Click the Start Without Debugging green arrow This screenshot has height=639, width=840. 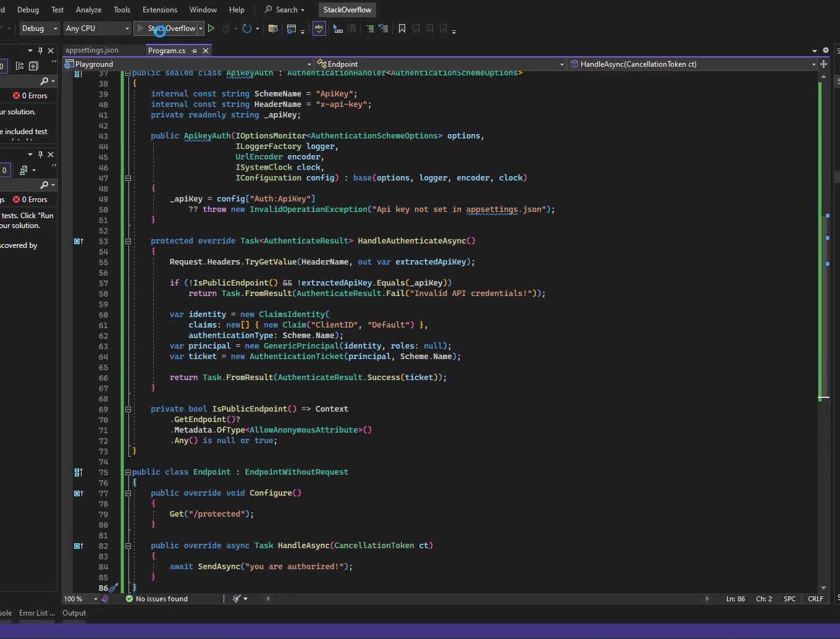pyautogui.click(x=211, y=28)
